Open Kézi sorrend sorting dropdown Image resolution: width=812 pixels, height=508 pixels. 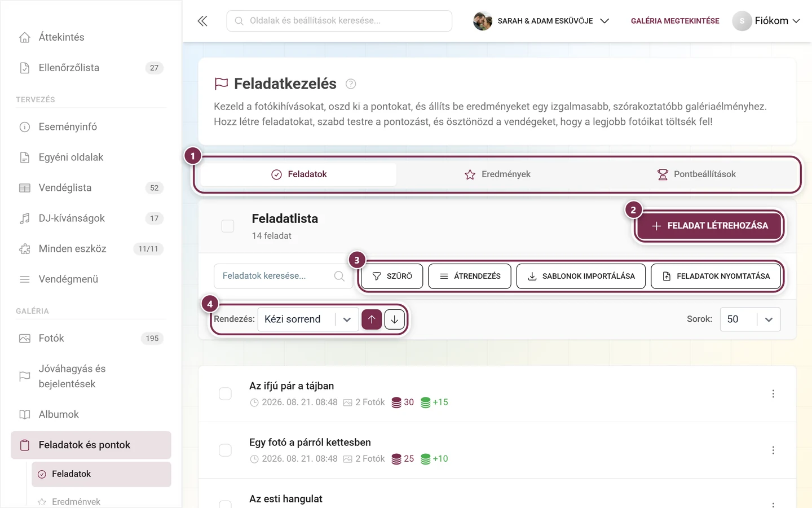pyautogui.click(x=308, y=319)
